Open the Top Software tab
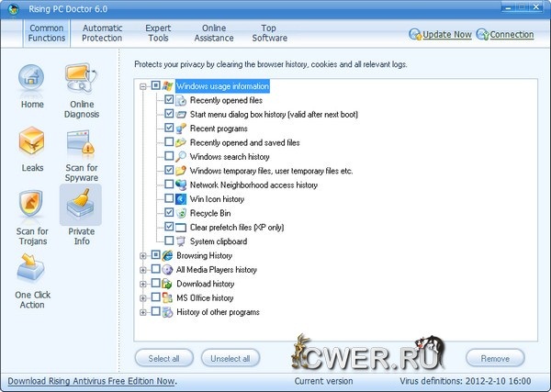This screenshot has height=392, width=551. pyautogui.click(x=269, y=33)
